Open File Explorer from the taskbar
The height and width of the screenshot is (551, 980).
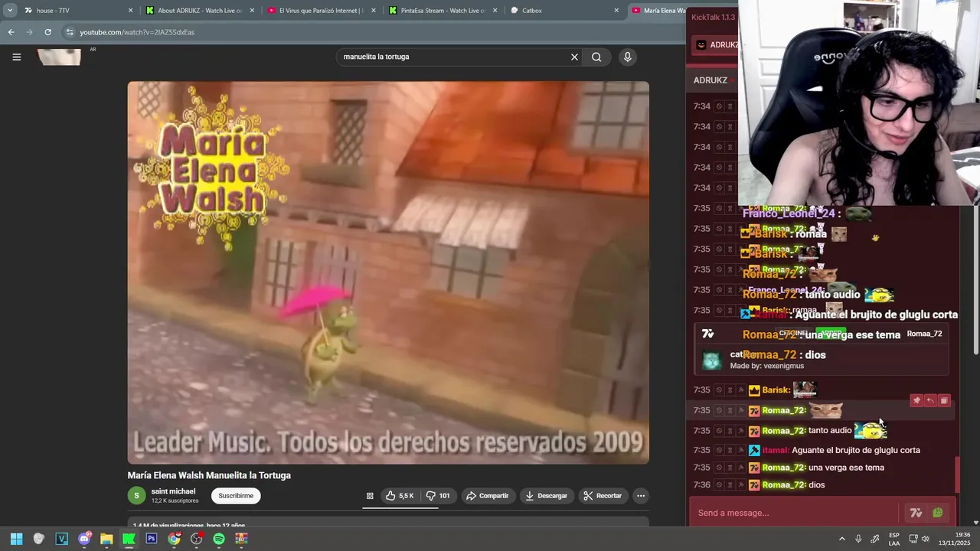[106, 539]
